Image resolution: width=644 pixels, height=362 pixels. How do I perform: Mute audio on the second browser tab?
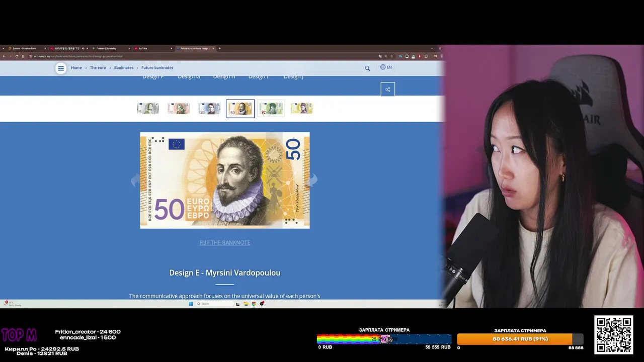[83, 48]
